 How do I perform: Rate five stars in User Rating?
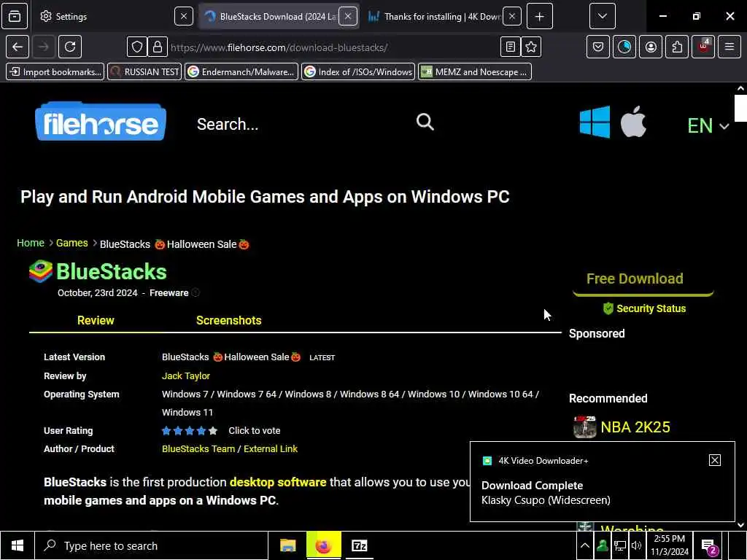(212, 430)
